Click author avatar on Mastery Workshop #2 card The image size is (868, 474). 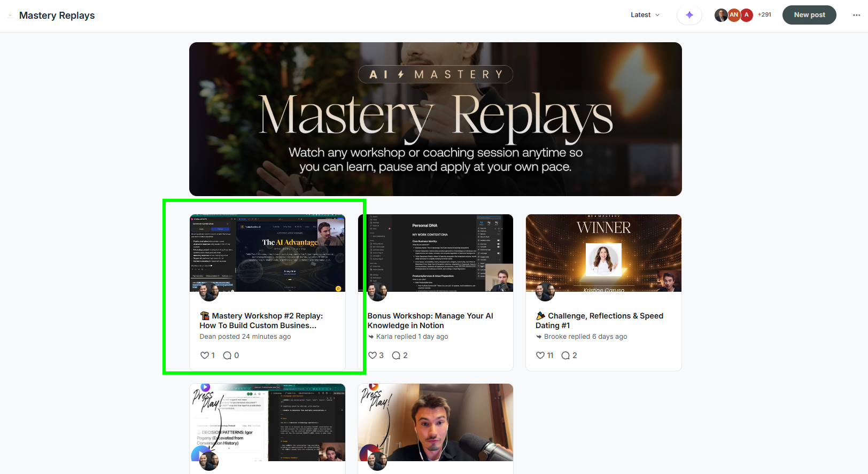pyautogui.click(x=209, y=292)
